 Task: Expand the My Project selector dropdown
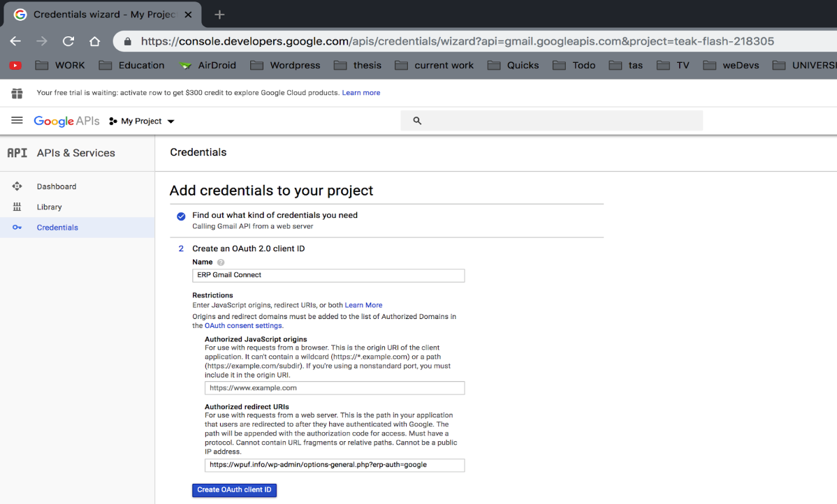click(x=142, y=121)
